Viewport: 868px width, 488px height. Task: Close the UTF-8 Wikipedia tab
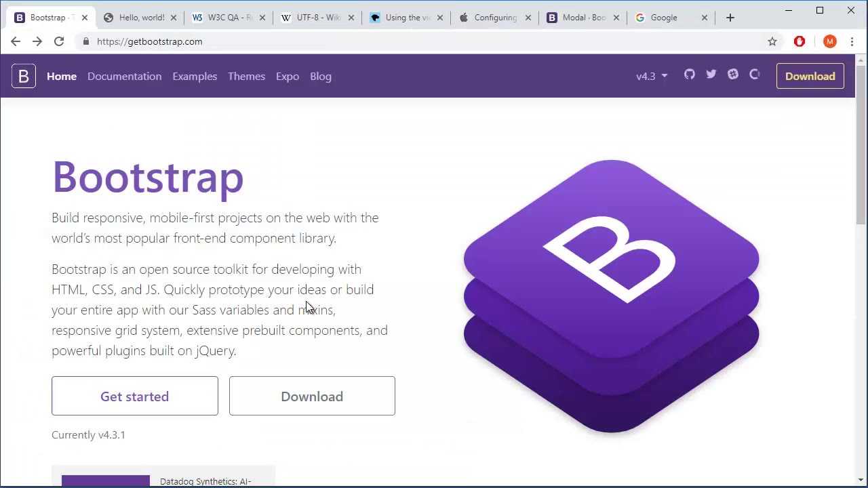tap(351, 18)
